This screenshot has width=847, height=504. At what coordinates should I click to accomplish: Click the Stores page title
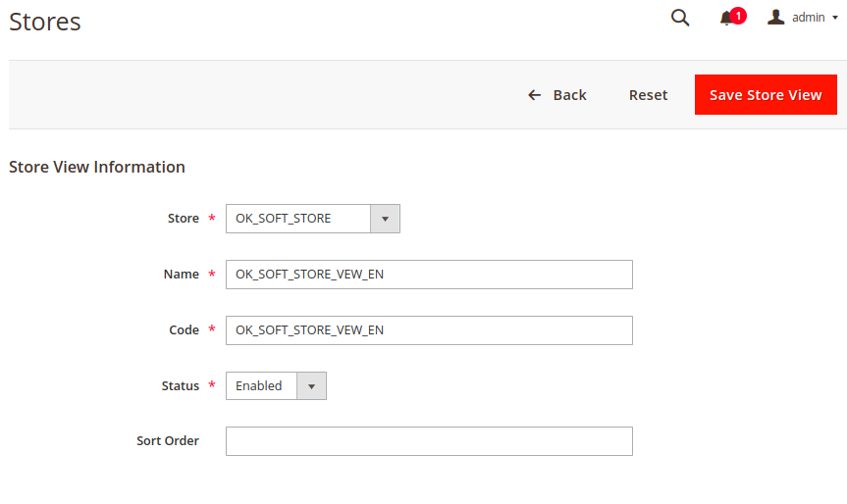coord(45,23)
